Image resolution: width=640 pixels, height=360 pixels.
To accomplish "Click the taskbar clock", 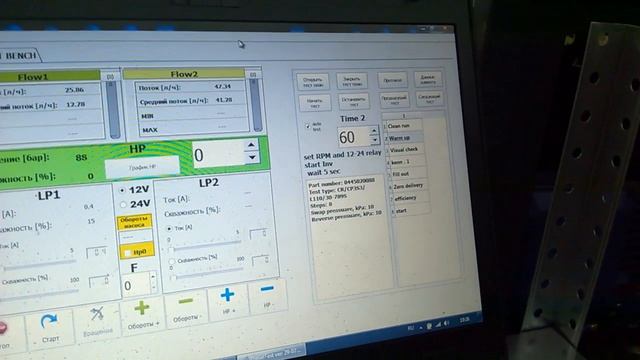I will click(x=464, y=320).
